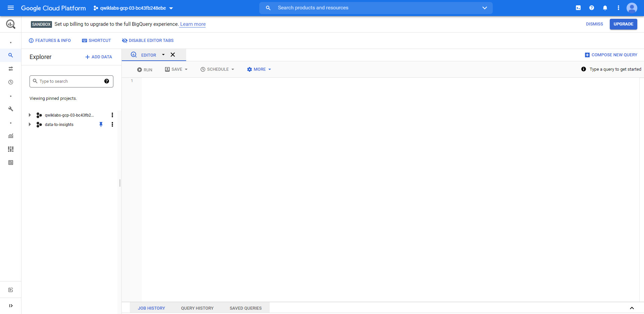Open Cloud Shell terminal
Screen dimensions: 644x314
tap(578, 8)
